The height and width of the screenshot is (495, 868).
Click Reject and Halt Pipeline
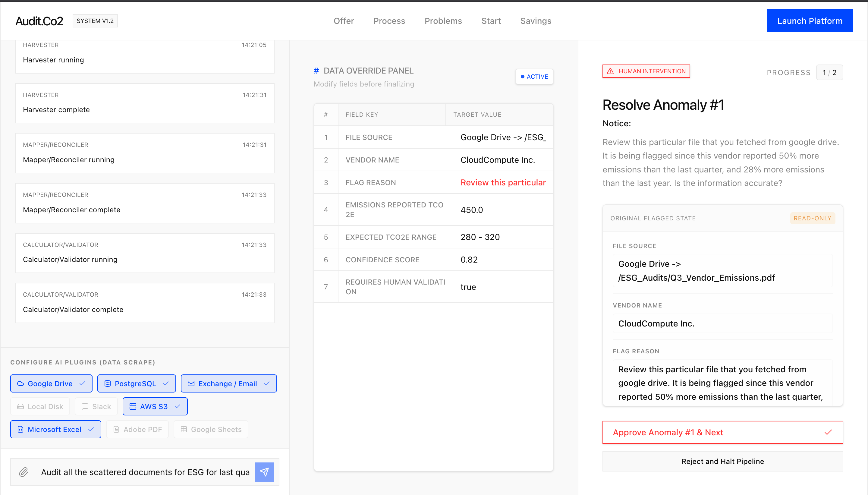[722, 461]
